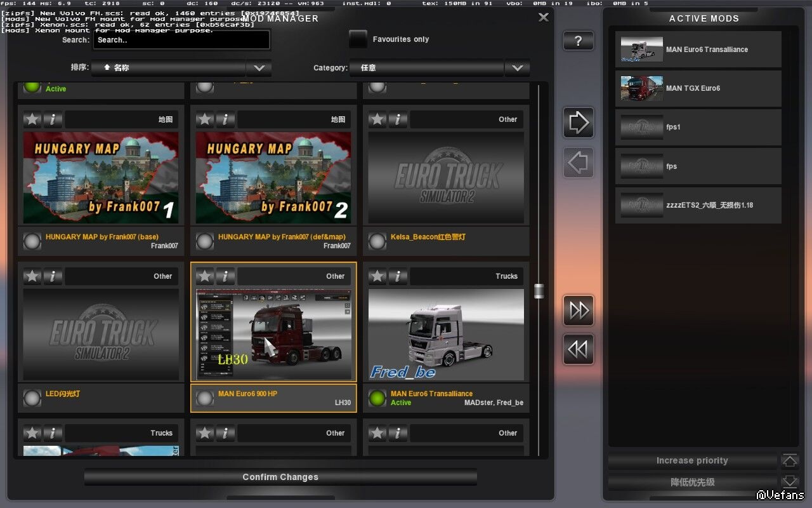Screen dimensions: 812x508
Task: Toggle the MAN Euro6 900 HP activation light
Action: pos(205,398)
